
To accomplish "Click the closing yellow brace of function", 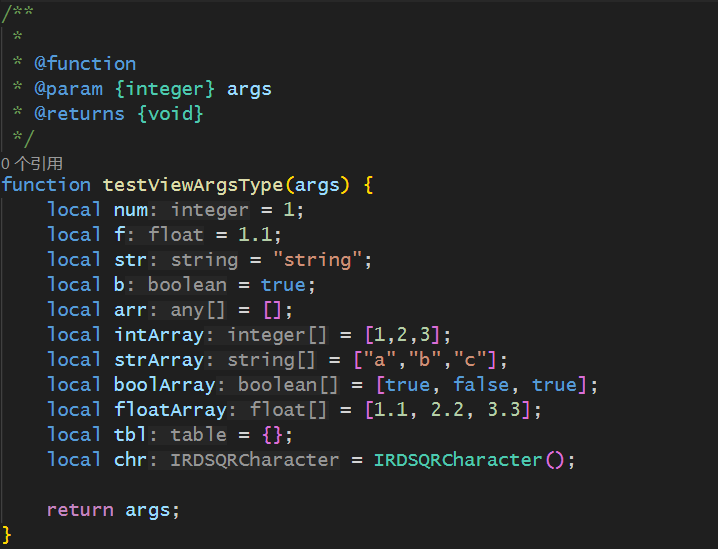I will [x=6, y=535].
